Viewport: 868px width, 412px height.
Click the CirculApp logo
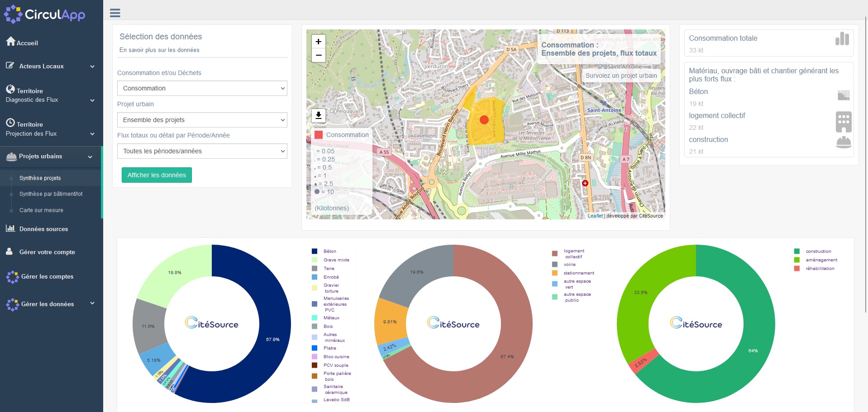(44, 14)
